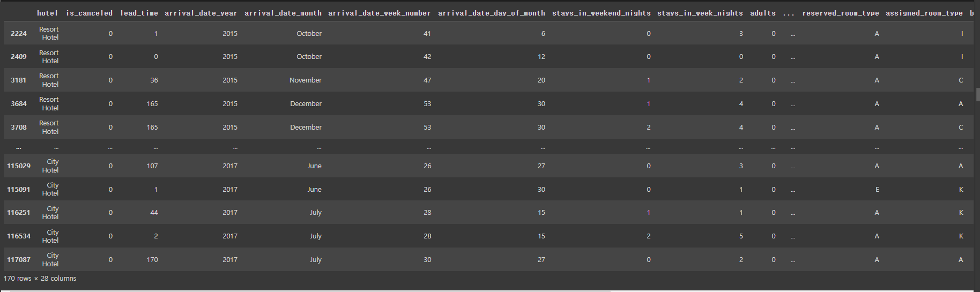Click the arrival_date_month column header
This screenshot has height=292, width=980.
(x=283, y=13)
